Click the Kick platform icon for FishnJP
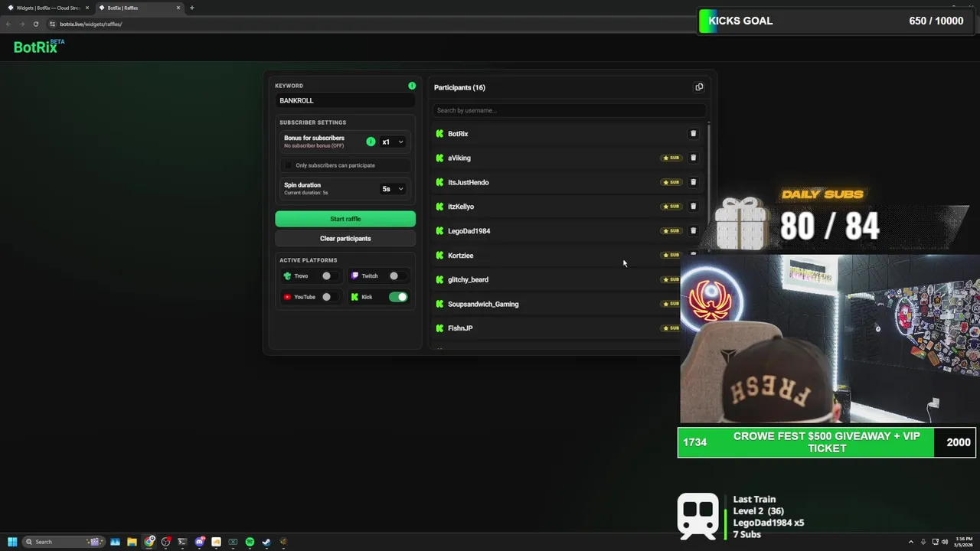This screenshot has width=980, height=551. click(x=439, y=328)
